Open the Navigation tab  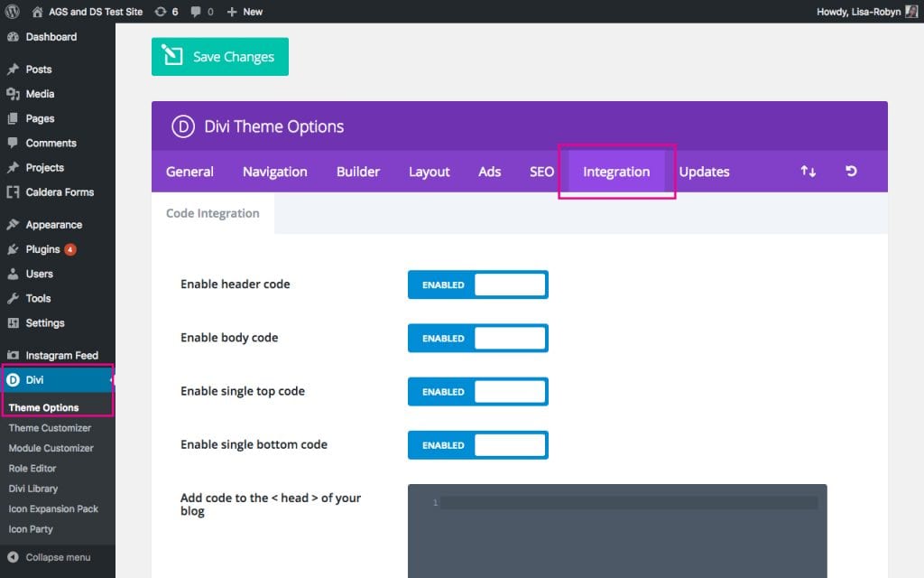274,172
